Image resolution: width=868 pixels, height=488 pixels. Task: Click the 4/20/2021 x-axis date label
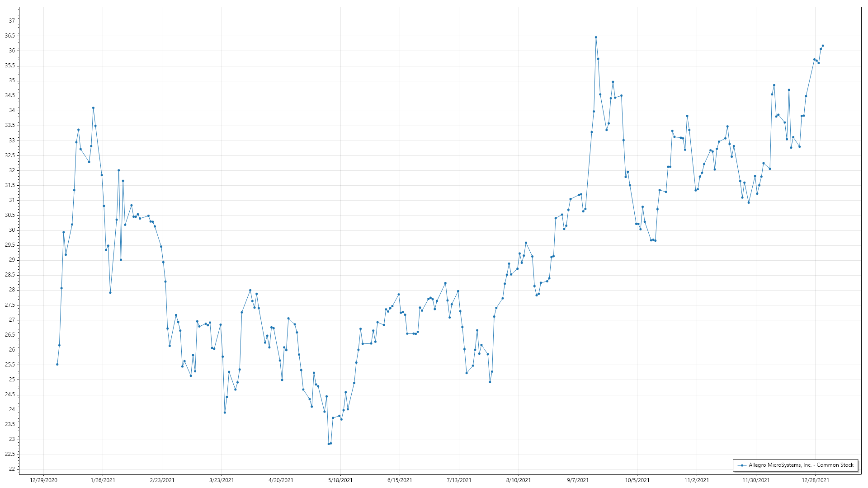281,480
